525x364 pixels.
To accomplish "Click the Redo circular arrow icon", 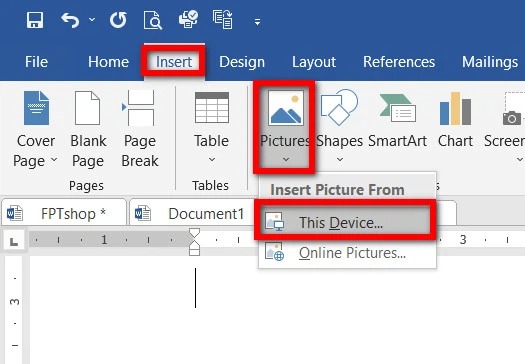I will click(118, 20).
